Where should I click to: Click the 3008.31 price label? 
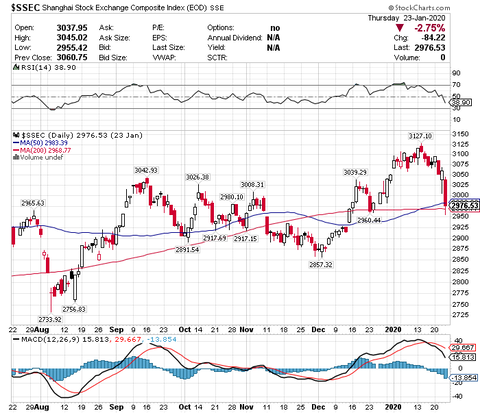[x=252, y=184]
